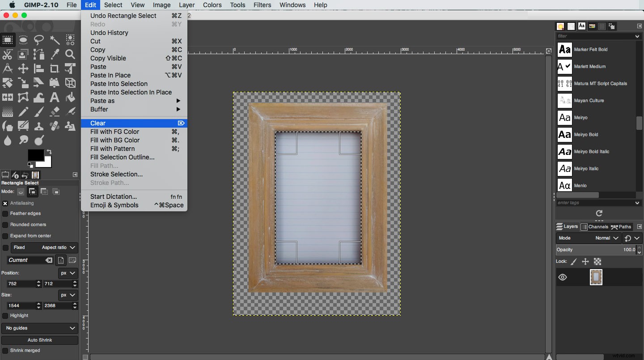
Task: Pick the Bucket Fill tool
Action: coord(70,97)
